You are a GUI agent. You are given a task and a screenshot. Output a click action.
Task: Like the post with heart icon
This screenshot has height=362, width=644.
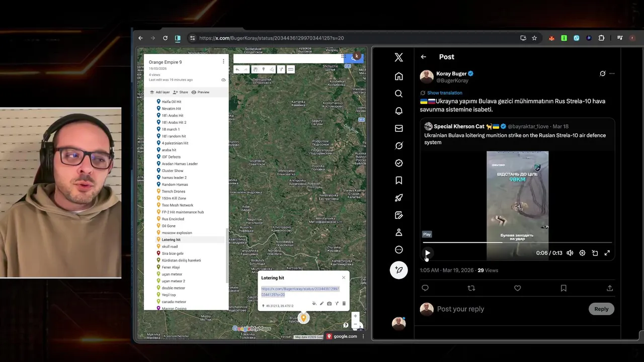click(x=517, y=288)
